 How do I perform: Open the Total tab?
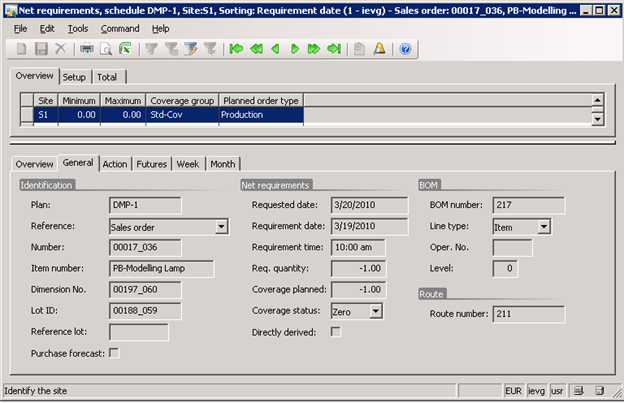click(109, 77)
